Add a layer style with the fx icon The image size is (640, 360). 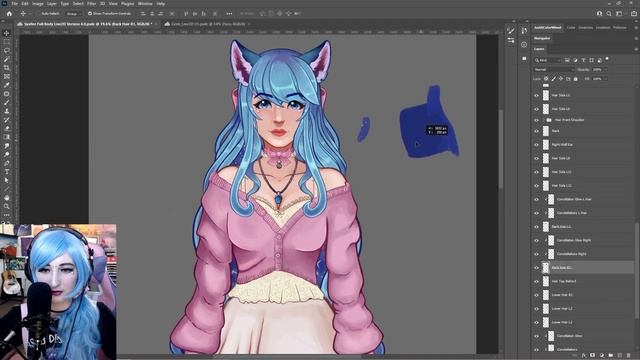tap(584, 356)
